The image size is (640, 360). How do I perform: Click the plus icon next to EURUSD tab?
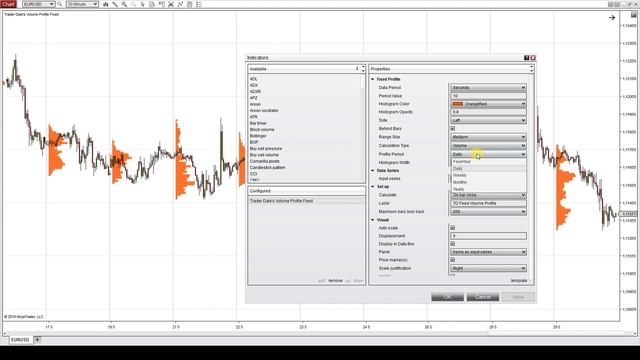[37, 340]
